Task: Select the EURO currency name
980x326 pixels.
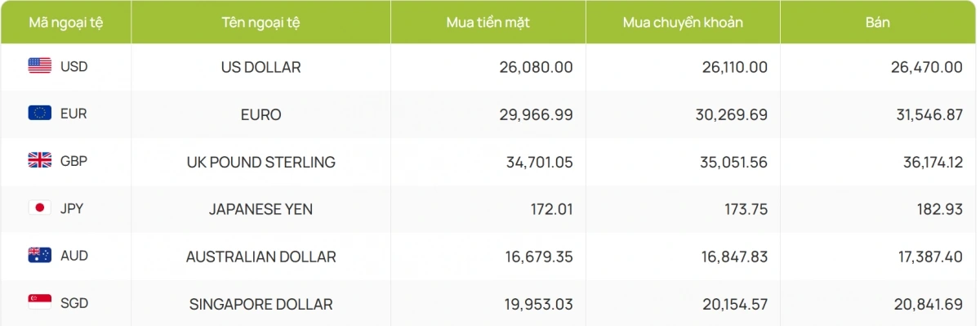Action: point(261,114)
